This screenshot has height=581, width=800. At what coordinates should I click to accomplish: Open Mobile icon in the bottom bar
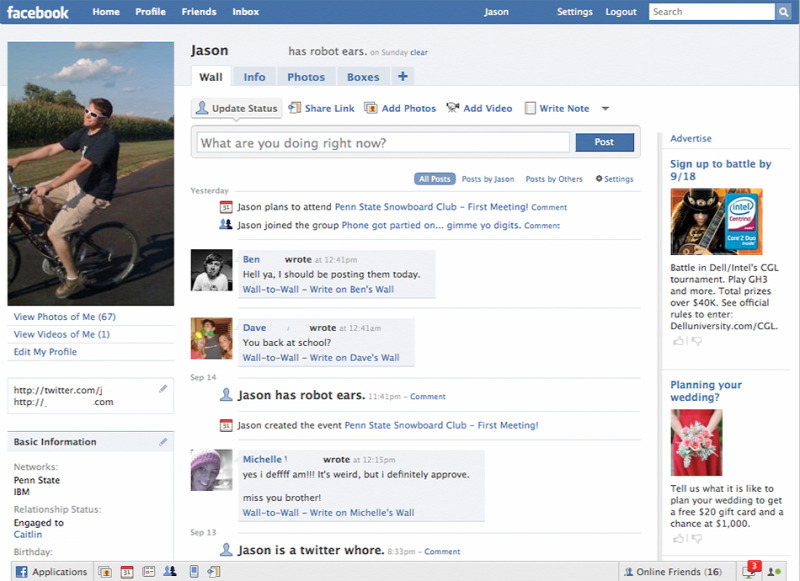tap(194, 572)
